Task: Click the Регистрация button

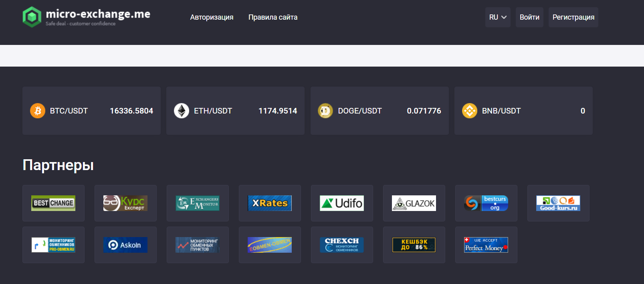Action: click(573, 17)
